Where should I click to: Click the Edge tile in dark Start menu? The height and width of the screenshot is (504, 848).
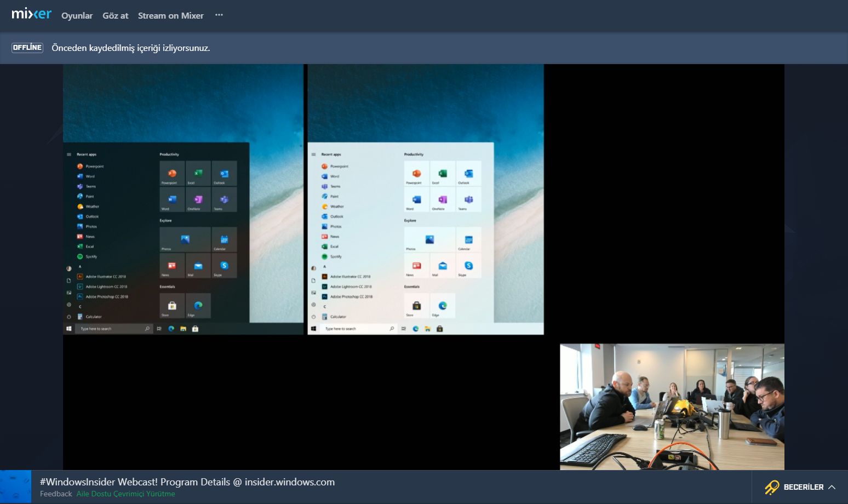tap(198, 306)
